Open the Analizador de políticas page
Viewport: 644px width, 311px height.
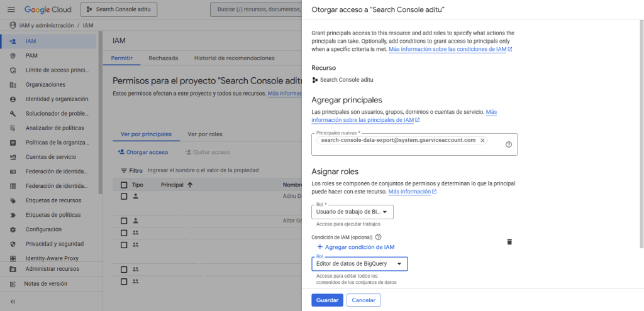[x=54, y=128]
